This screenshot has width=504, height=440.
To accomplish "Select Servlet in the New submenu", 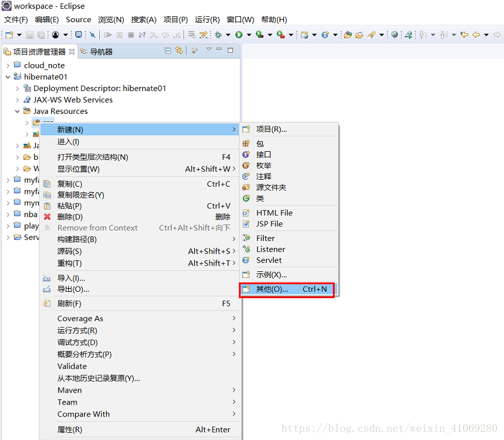I will click(290, 260).
